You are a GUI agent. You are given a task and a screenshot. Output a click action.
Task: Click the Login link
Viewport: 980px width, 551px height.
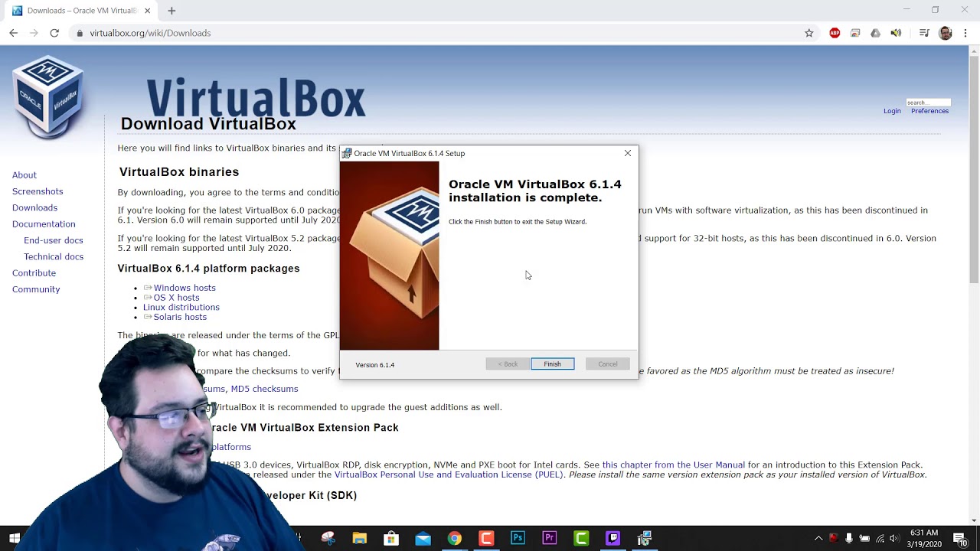pos(892,111)
